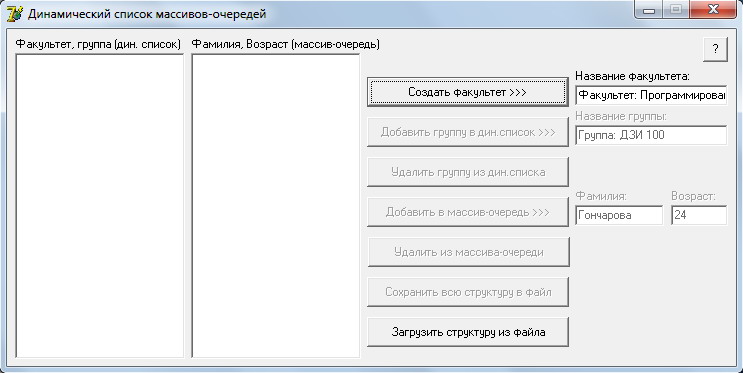The width and height of the screenshot is (743, 373).
Task: Click Добавить в массив-очередь >>> button
Action: (468, 212)
